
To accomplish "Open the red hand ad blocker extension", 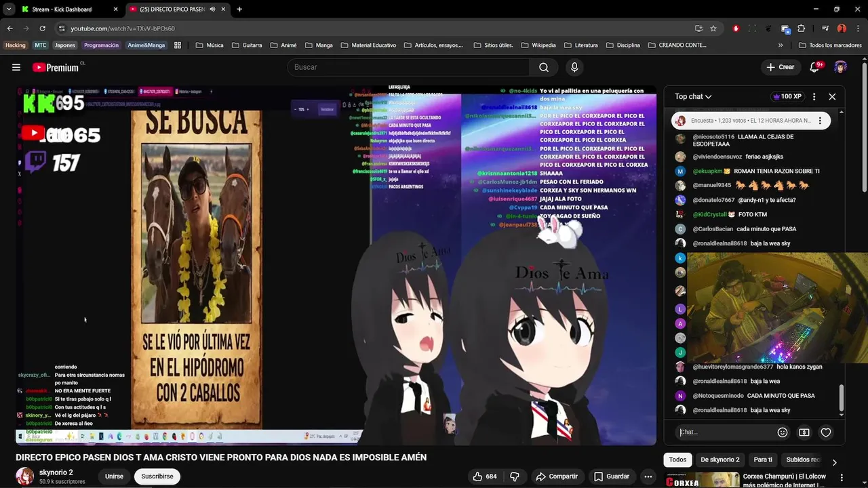I will click(736, 28).
